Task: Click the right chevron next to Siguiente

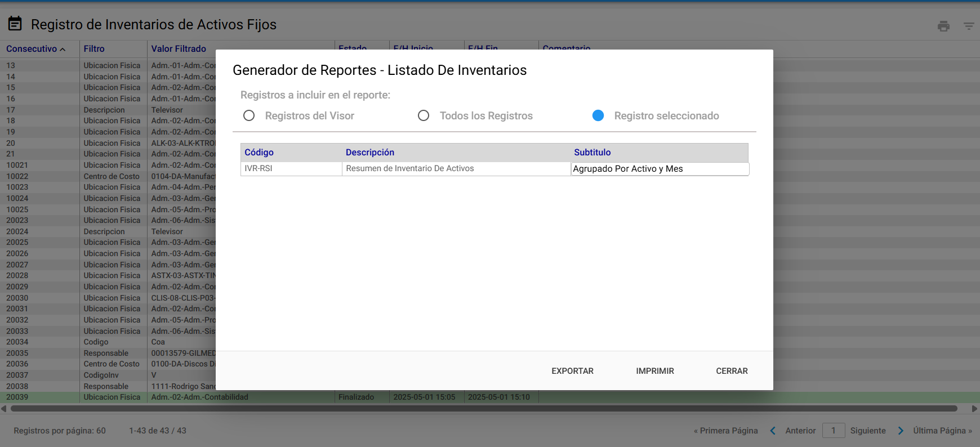Action: click(x=901, y=431)
